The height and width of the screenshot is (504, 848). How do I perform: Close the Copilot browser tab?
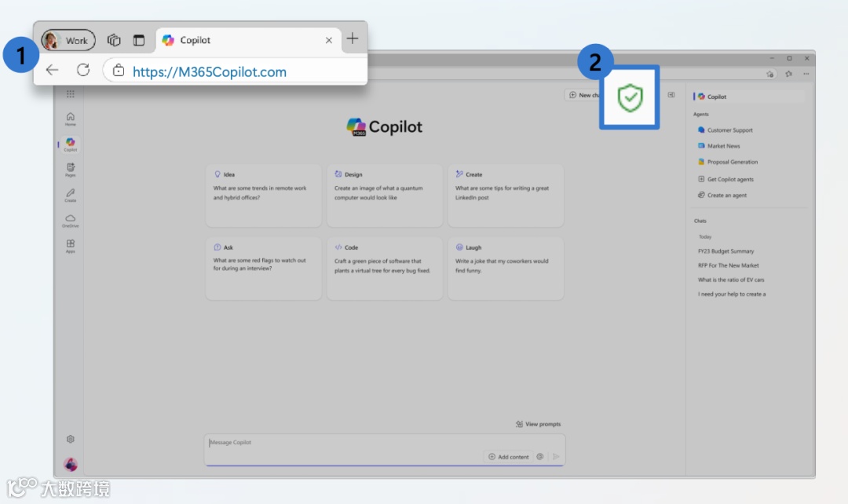tap(329, 40)
